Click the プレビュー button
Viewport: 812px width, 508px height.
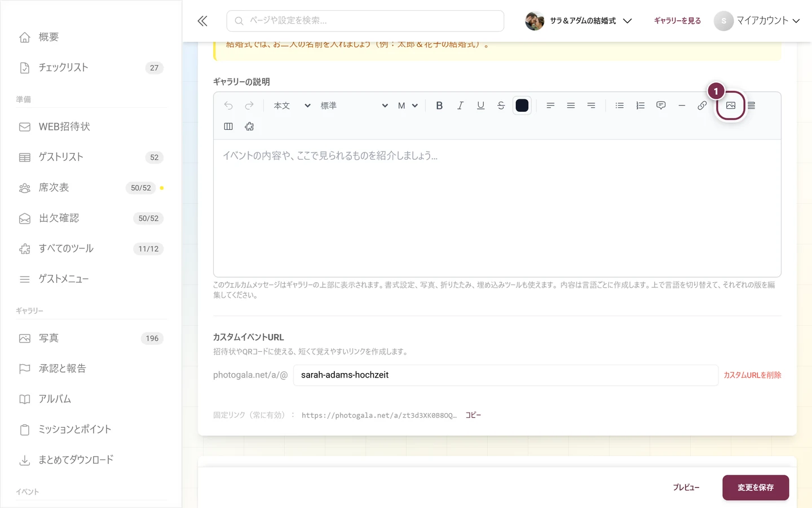click(686, 488)
